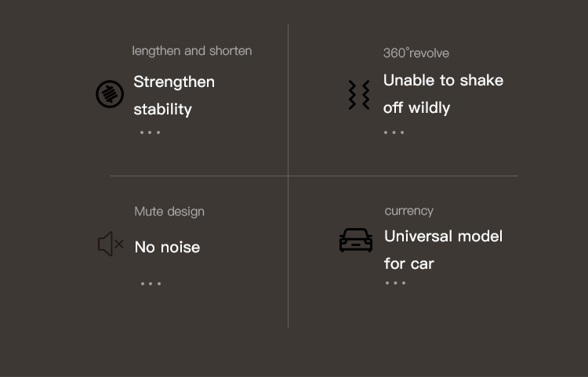Click the wavy vibration lines icon

point(359,94)
